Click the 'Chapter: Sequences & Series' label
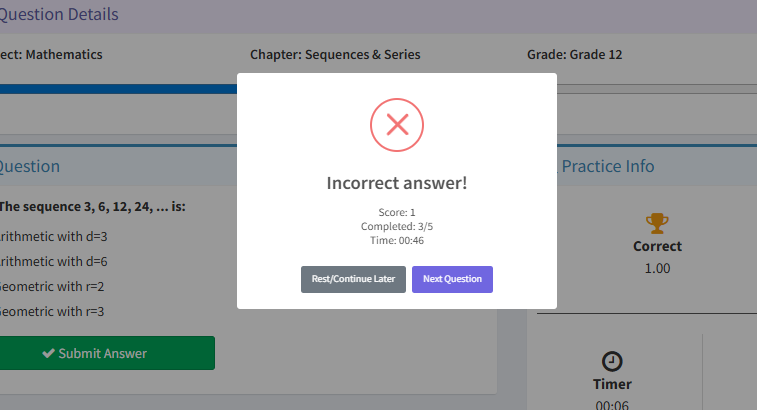The height and width of the screenshot is (410, 757). coord(335,55)
